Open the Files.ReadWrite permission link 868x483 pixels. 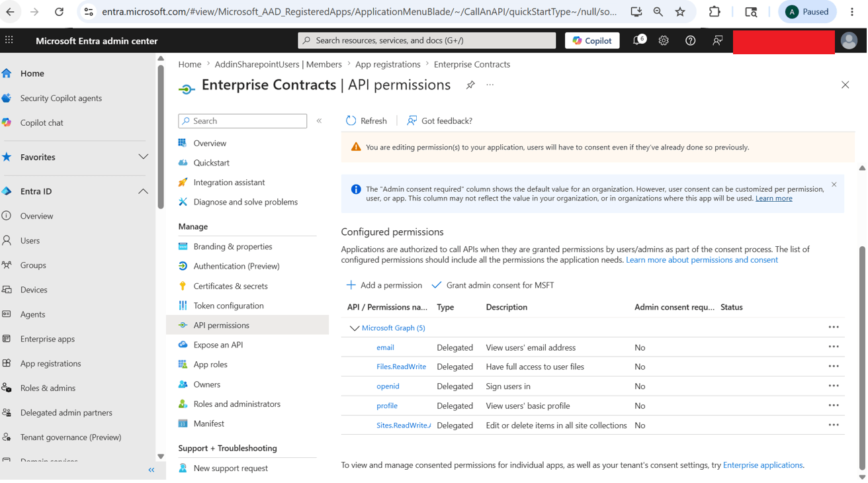401,367
